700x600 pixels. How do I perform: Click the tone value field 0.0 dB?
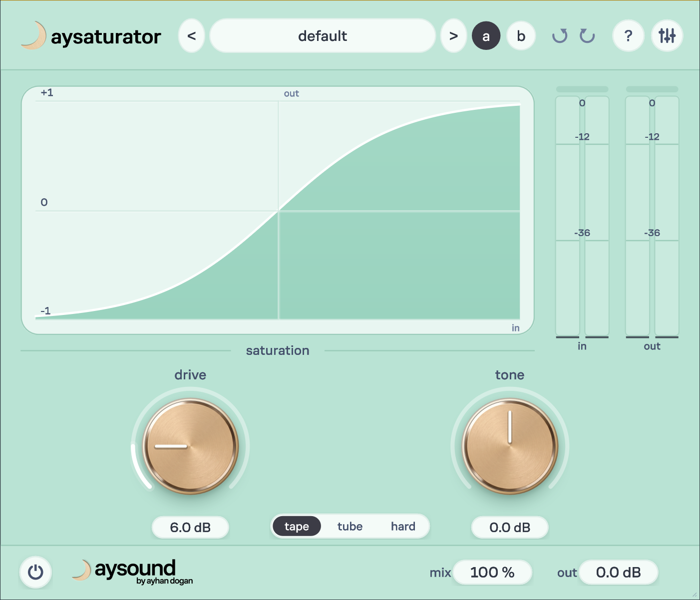click(x=510, y=528)
